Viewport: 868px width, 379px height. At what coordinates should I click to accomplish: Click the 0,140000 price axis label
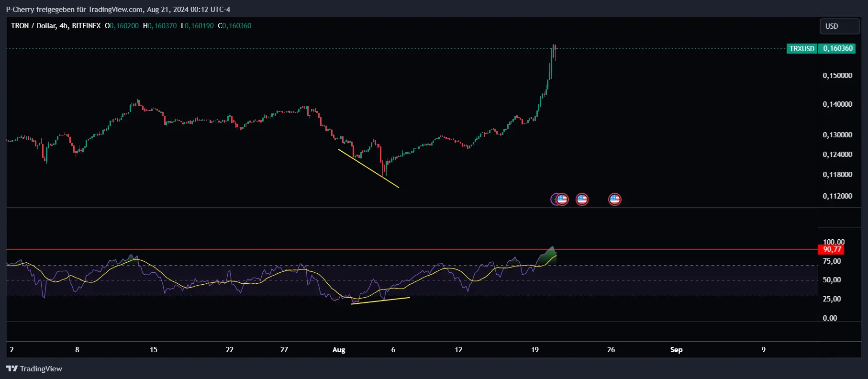pyautogui.click(x=837, y=104)
